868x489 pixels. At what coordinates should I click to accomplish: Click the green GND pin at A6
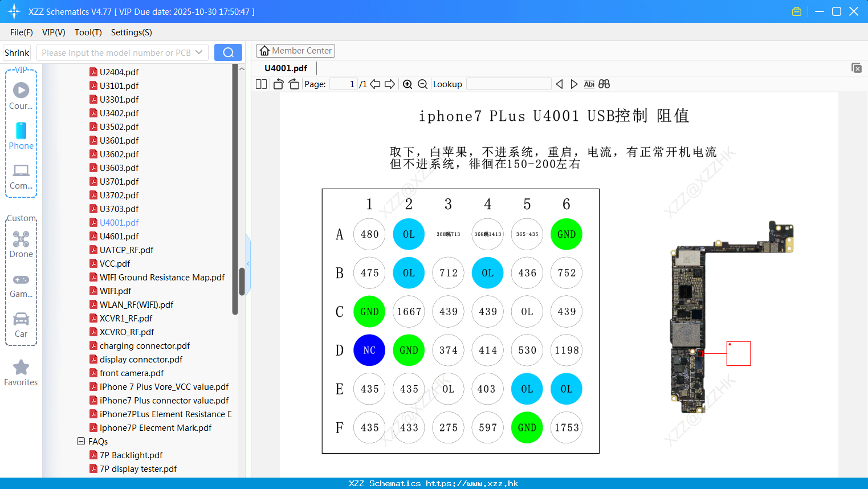click(x=567, y=234)
